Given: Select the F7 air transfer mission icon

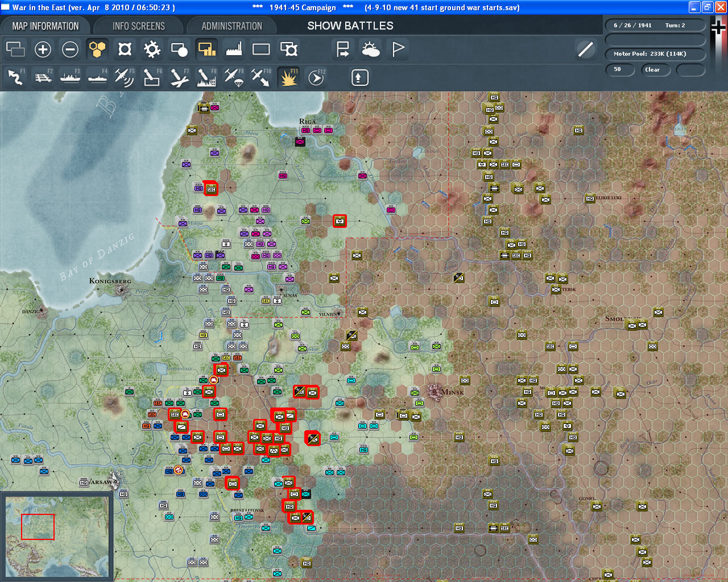Looking at the screenshot, I should point(179,78).
